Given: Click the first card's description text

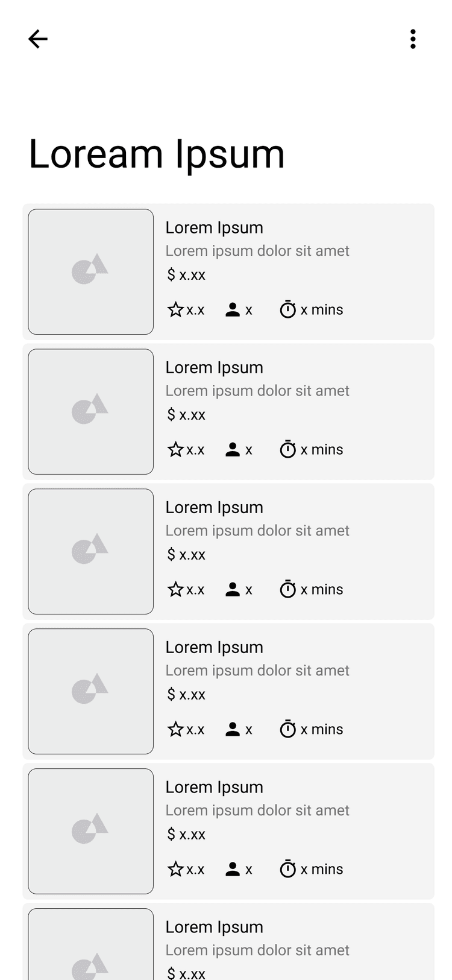Looking at the screenshot, I should click(257, 251).
